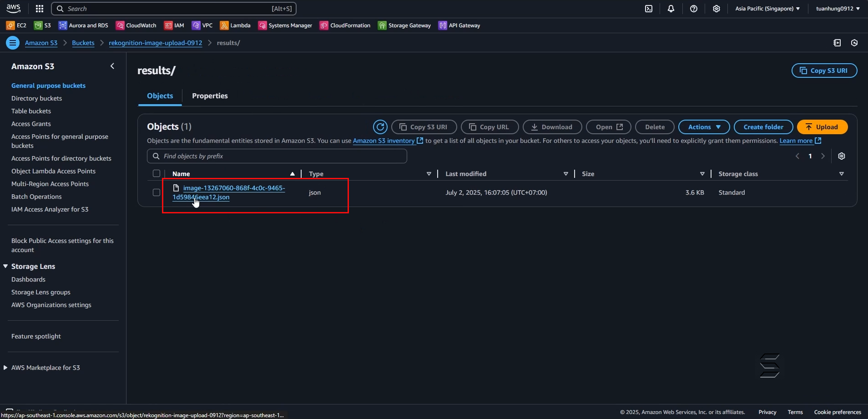868x419 pixels.
Task: Open the region selector Asia Pacific (Singapore)
Action: [767, 9]
